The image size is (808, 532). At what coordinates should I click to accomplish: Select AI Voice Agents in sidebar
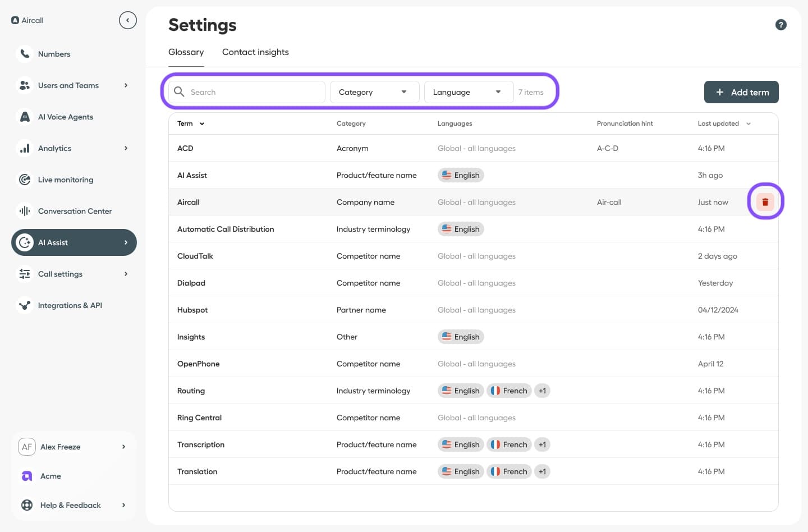point(65,117)
